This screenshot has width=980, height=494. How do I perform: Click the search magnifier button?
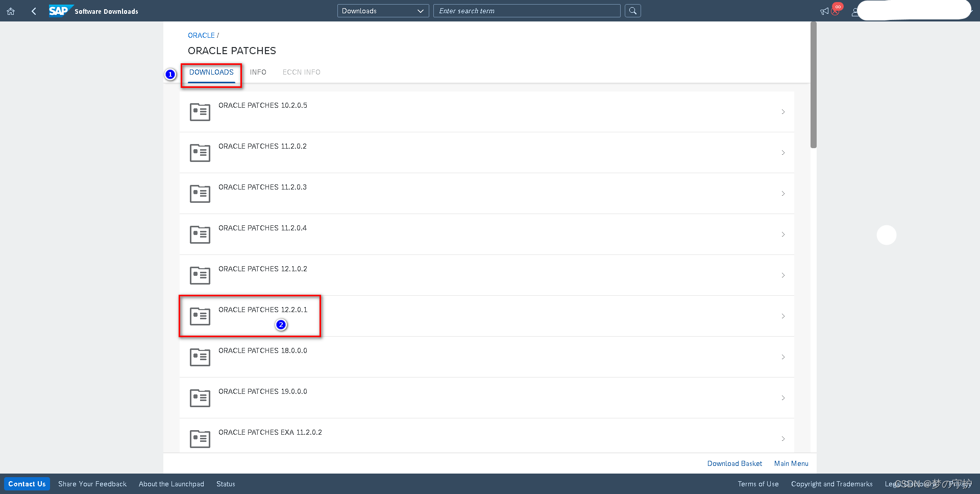(633, 11)
